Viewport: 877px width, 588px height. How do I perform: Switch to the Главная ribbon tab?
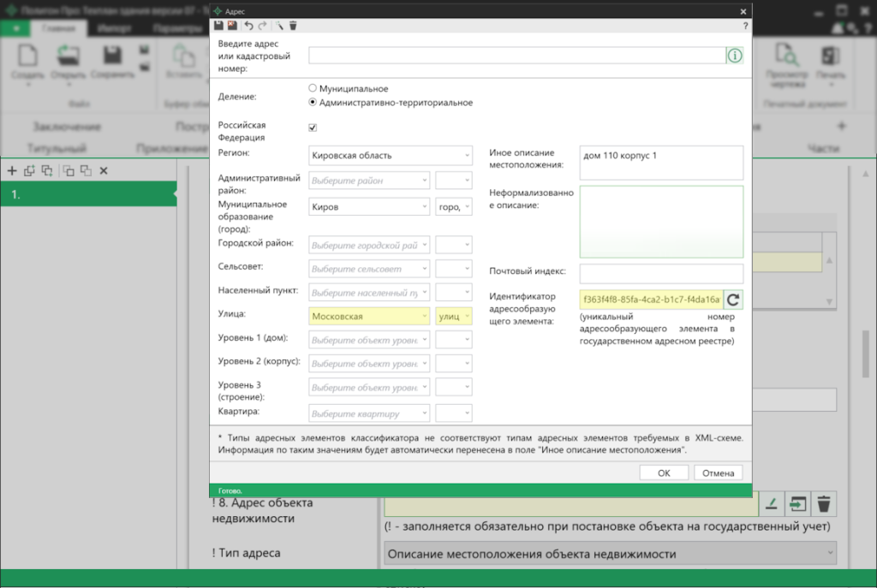(x=59, y=28)
